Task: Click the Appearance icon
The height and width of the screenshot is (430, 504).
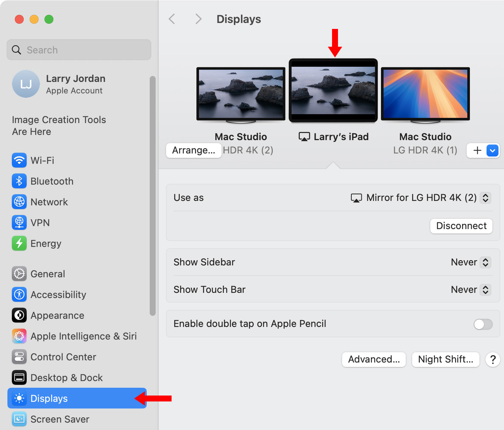Action: pyautogui.click(x=19, y=315)
